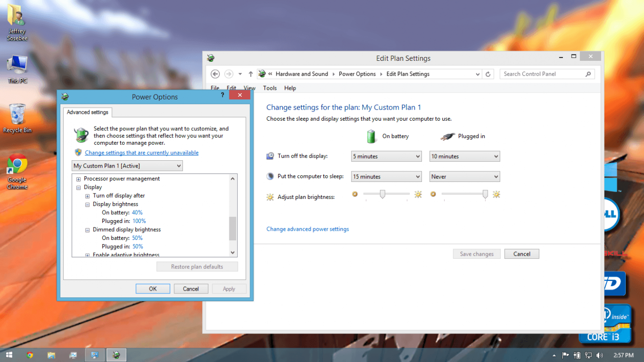Click OK in Power Options dialog
The image size is (644, 362).
pos(153,289)
